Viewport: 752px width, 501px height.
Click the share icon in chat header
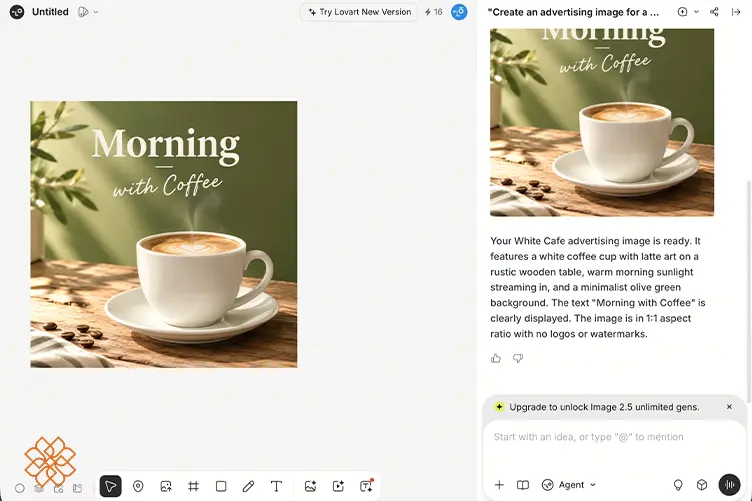pyautogui.click(x=714, y=12)
